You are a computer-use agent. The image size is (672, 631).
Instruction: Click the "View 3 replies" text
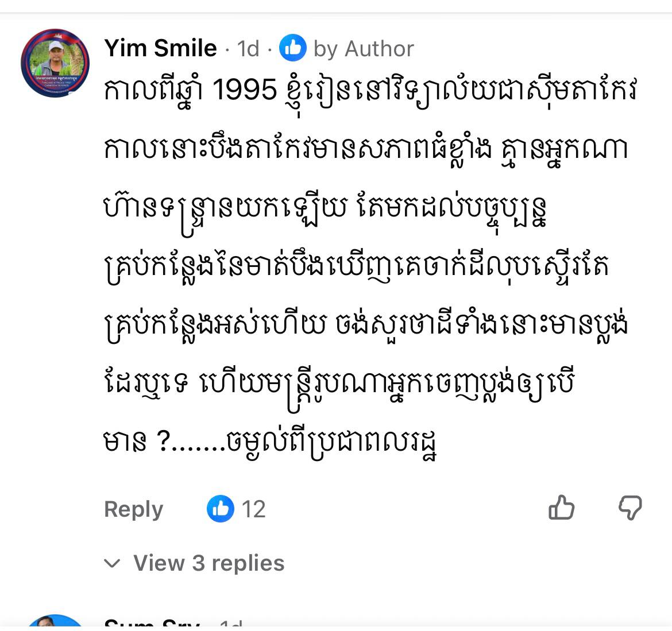click(208, 563)
